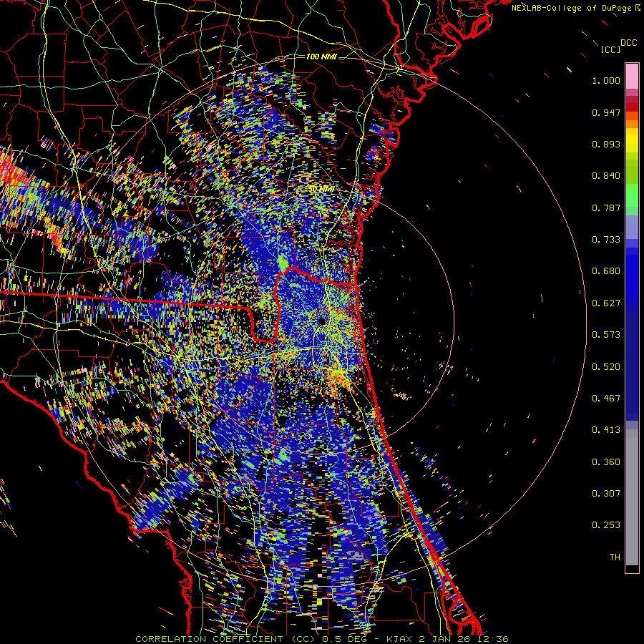The image size is (644, 644).
Task: Click the "0.627" legend value
Action: tap(606, 303)
